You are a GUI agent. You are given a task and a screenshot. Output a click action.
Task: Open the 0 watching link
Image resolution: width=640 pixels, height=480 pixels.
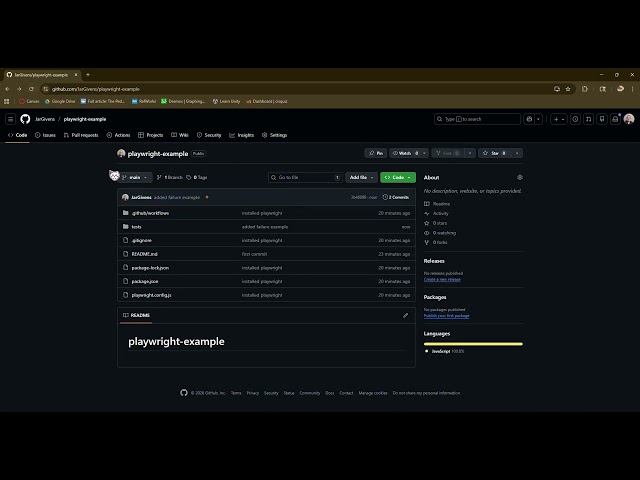(x=440, y=233)
